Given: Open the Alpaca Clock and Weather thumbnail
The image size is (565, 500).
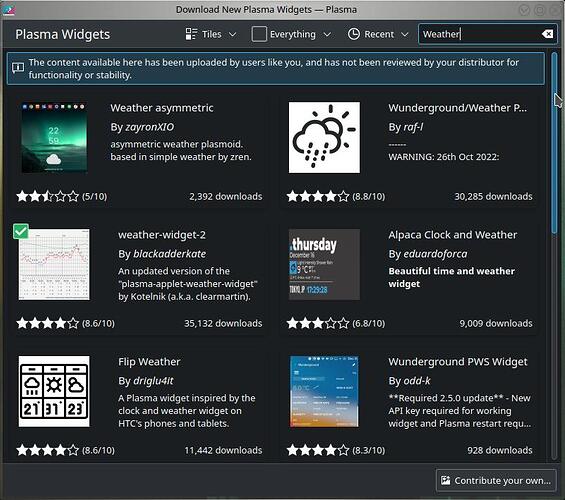Looking at the screenshot, I should 324,264.
